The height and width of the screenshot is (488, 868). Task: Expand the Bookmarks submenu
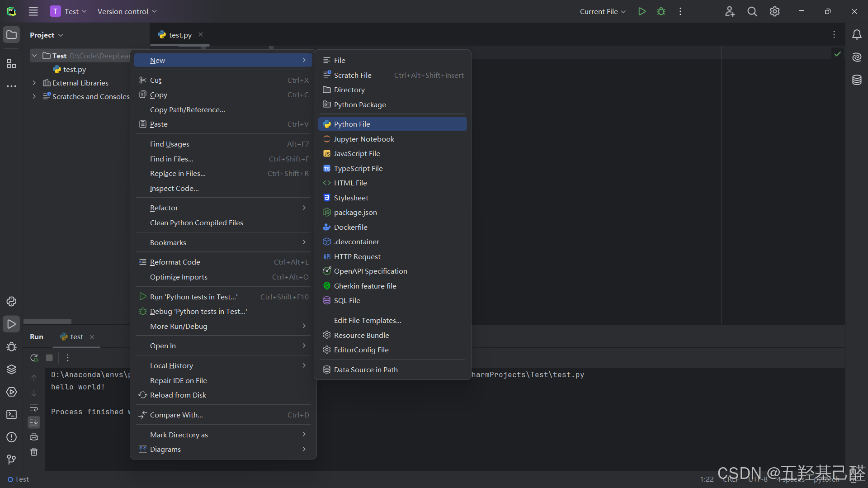[223, 242]
